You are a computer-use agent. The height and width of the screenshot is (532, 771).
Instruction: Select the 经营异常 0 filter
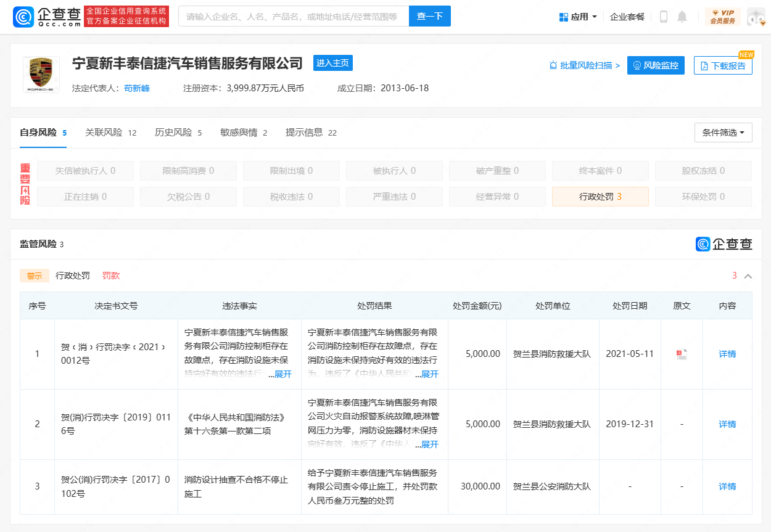point(497,197)
